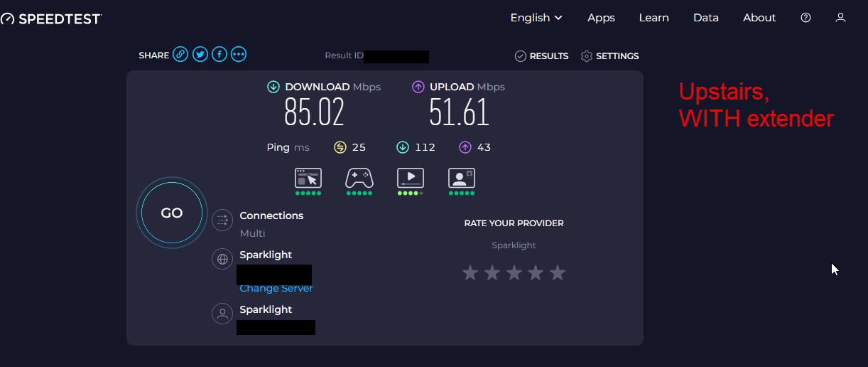
Task: Rate provider five stars
Action: click(558, 272)
